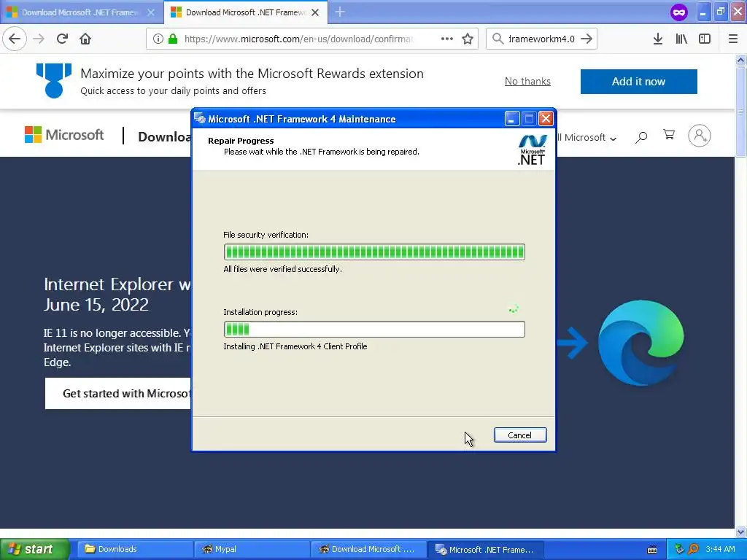Click the 'Maximize your points' banner heading
747x560 pixels.
tap(252, 74)
